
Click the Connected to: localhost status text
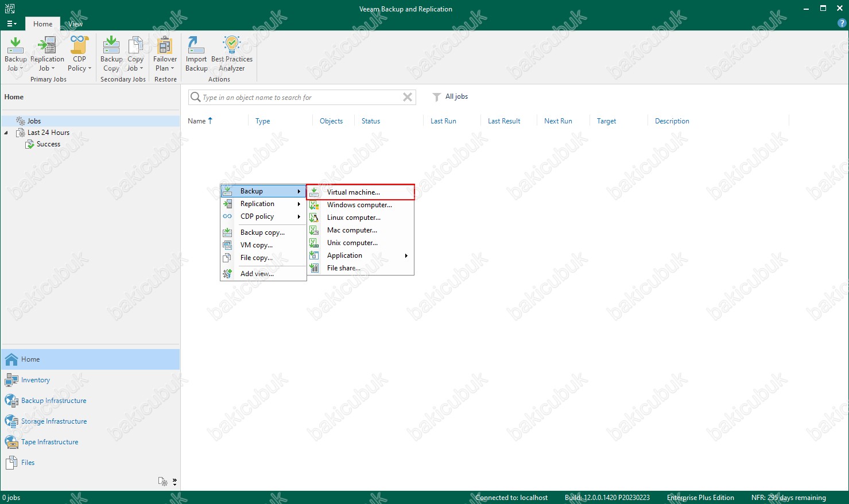click(x=511, y=498)
